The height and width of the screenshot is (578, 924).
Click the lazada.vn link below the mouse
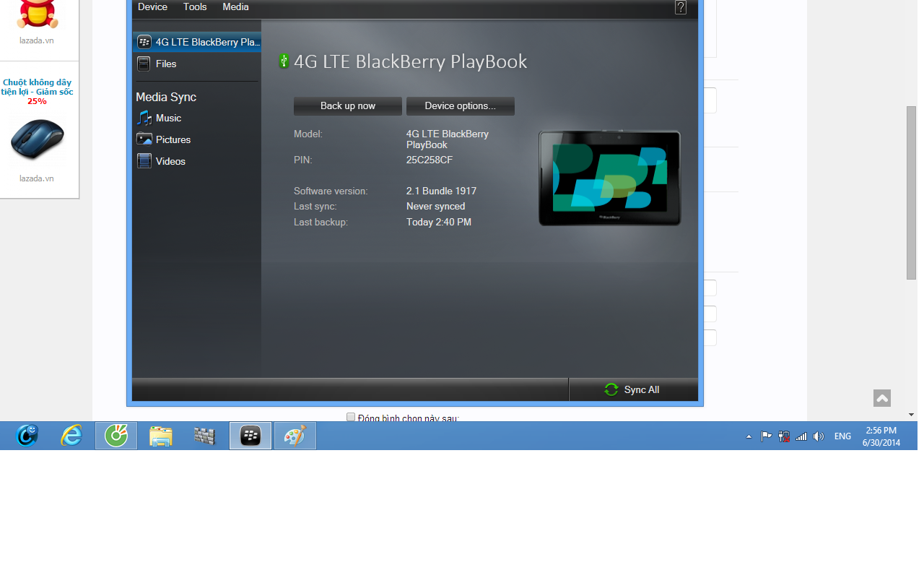click(37, 178)
